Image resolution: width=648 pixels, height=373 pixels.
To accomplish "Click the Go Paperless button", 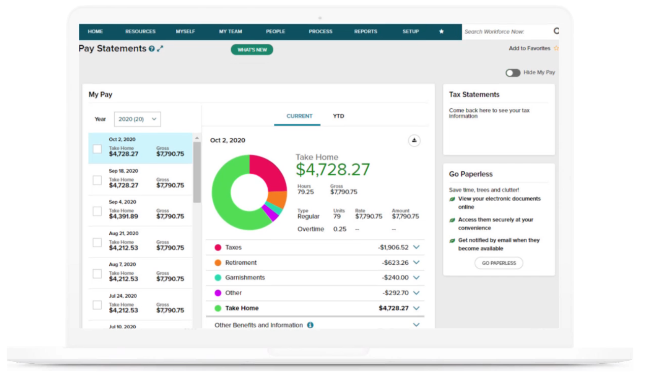I will [x=499, y=263].
